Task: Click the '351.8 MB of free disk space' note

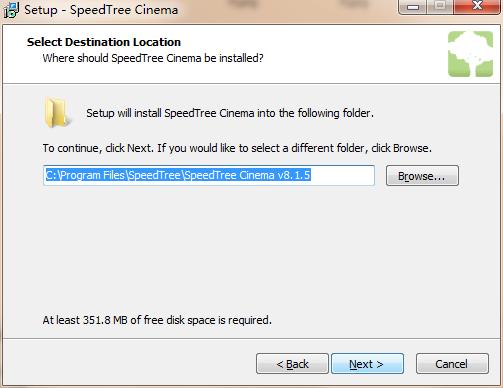Action: click(x=157, y=320)
